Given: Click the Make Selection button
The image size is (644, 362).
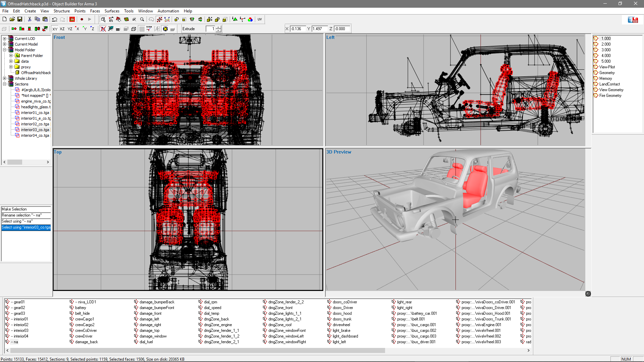Looking at the screenshot, I should pos(25,209).
